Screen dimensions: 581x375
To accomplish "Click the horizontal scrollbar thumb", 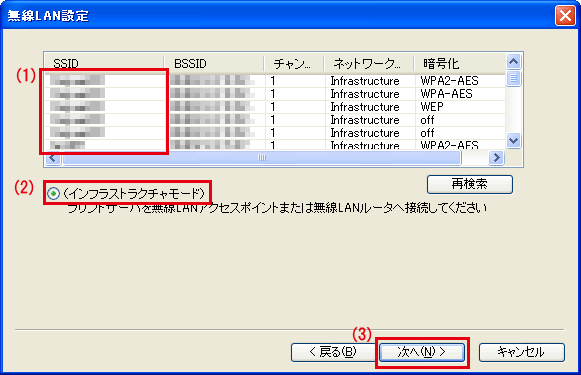I will 262,158.
